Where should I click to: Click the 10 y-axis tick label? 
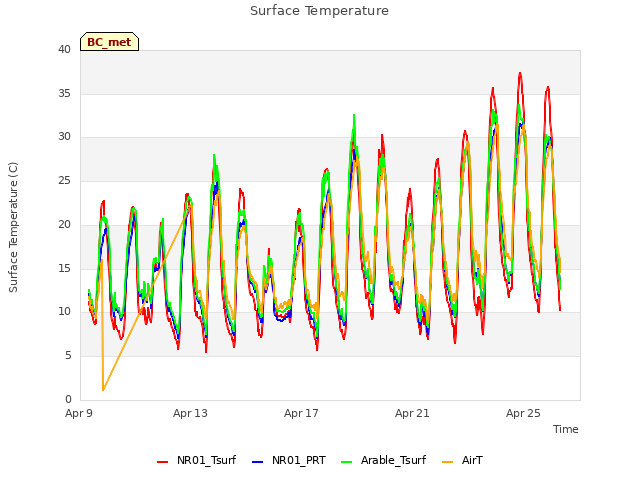click(x=64, y=311)
